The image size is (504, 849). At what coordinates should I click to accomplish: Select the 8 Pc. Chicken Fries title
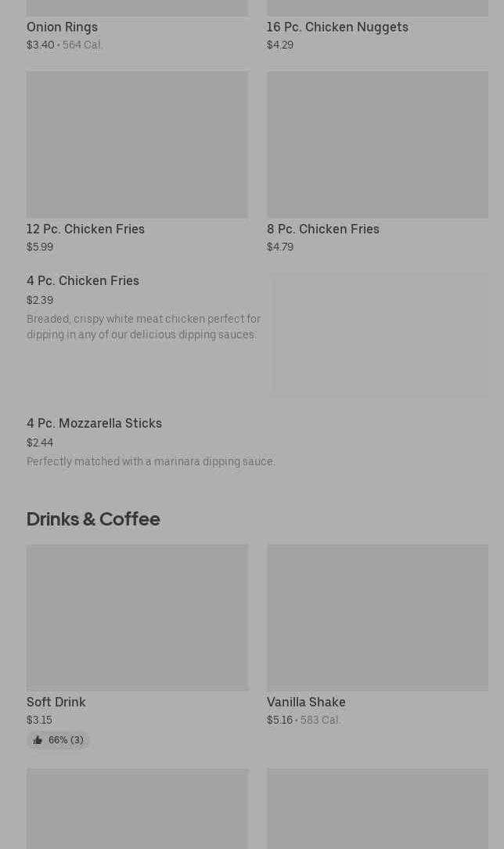pyautogui.click(x=323, y=229)
